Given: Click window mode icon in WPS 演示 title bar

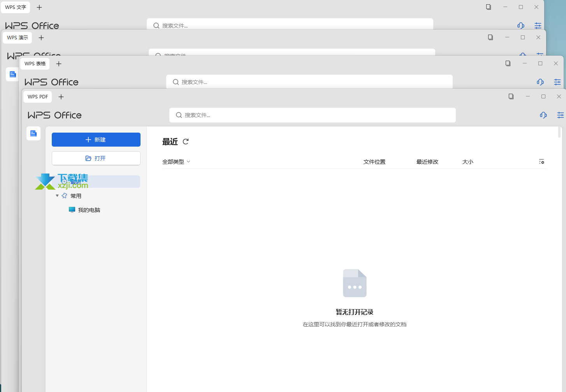Looking at the screenshot, I should pyautogui.click(x=490, y=37).
